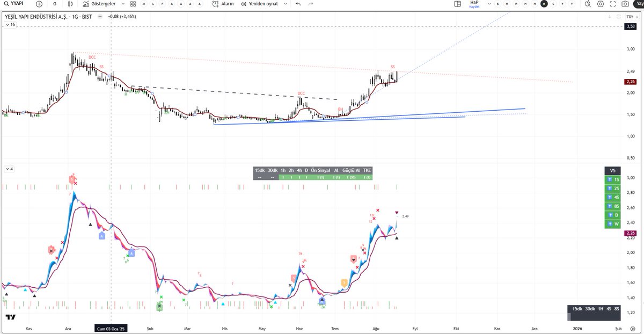Viewport: 644px width, 334px height.
Task: Redo last chart action
Action: point(311,4)
